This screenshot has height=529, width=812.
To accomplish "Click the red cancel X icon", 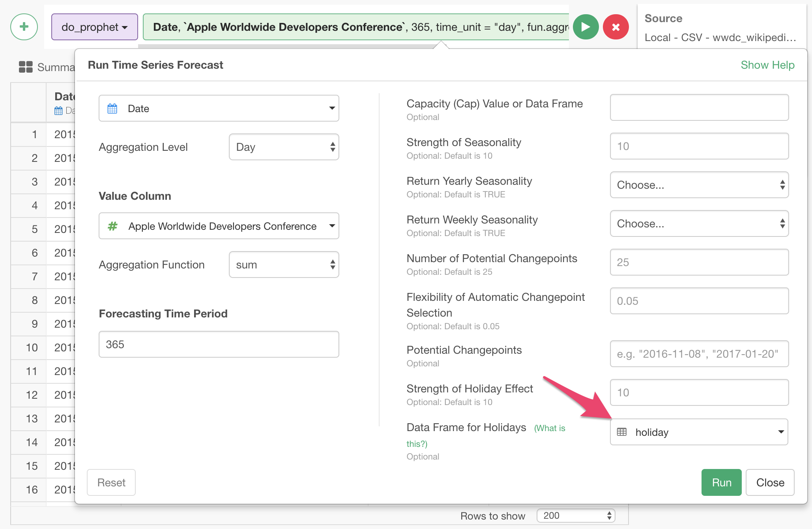I will point(616,27).
